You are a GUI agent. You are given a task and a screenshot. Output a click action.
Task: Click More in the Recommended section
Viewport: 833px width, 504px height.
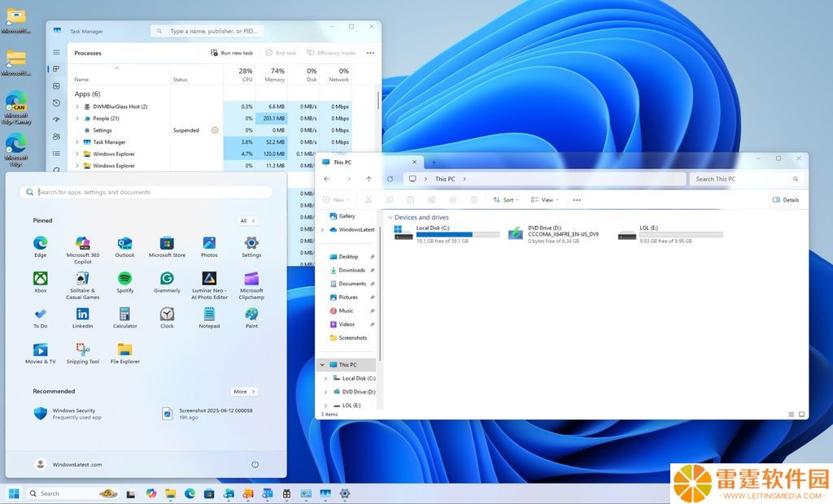pos(244,391)
